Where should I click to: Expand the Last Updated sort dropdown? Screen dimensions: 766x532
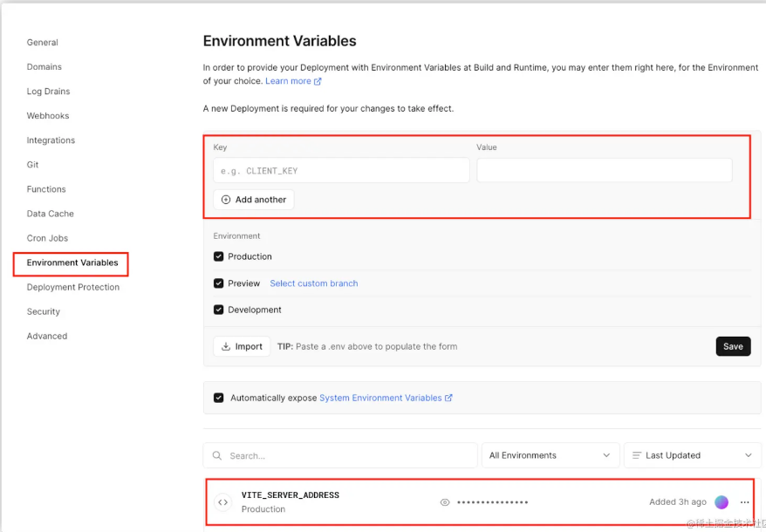pos(693,455)
